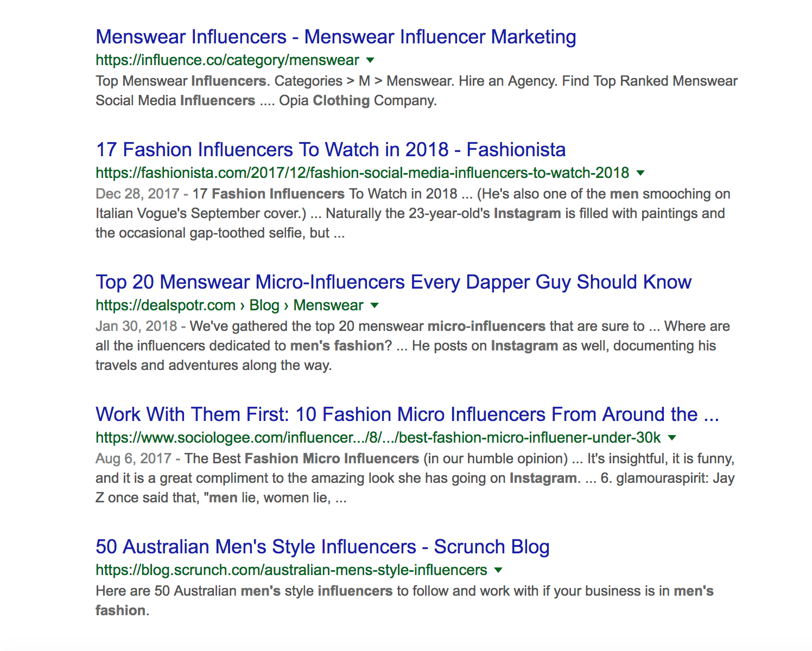Open the Menswear Influencer Marketing result
Screen dimensions: 812x651
335,37
